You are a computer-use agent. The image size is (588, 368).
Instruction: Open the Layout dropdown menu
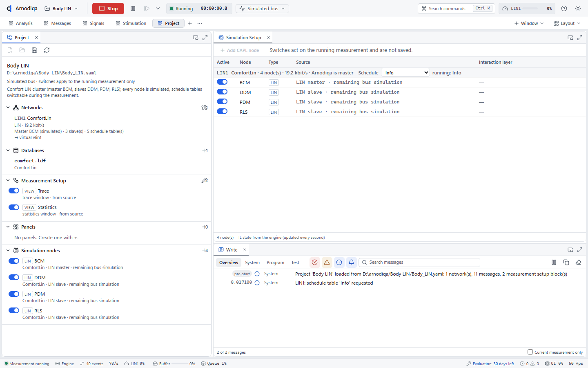coord(567,23)
